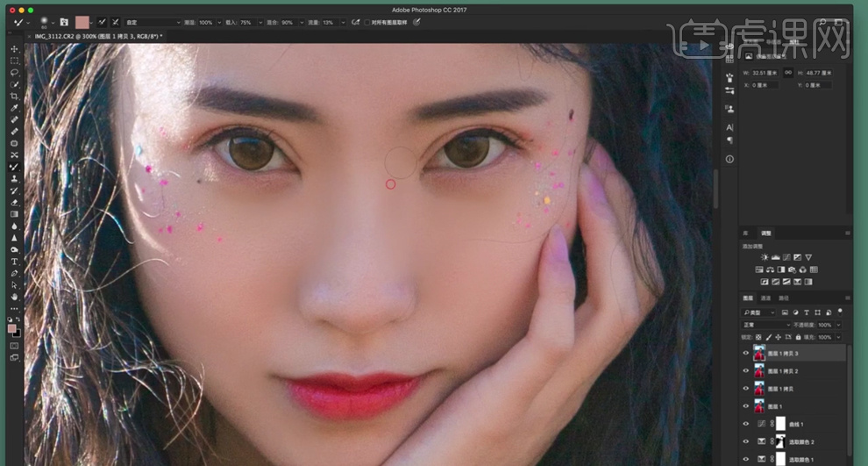Lock transparent pixels button

[758, 338]
